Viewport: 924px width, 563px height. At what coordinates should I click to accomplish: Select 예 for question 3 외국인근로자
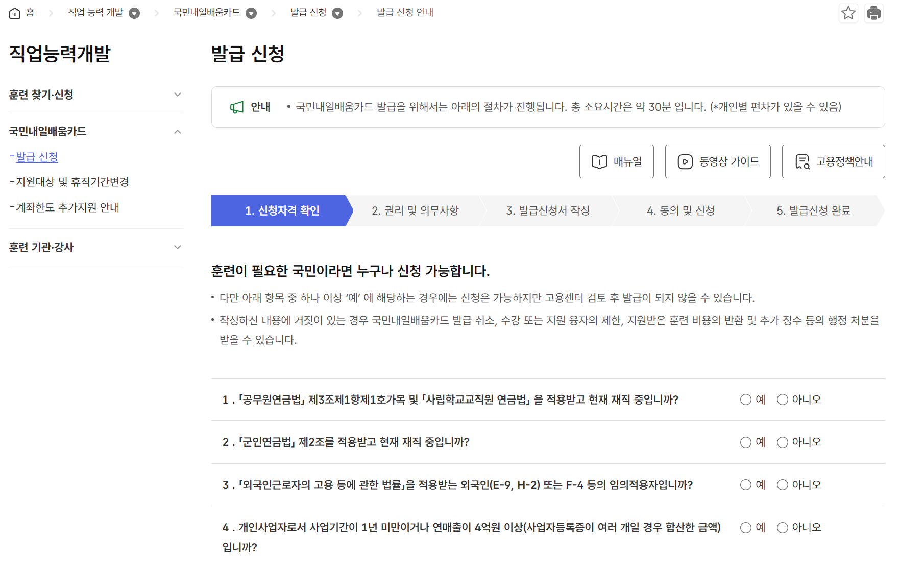coord(746,485)
